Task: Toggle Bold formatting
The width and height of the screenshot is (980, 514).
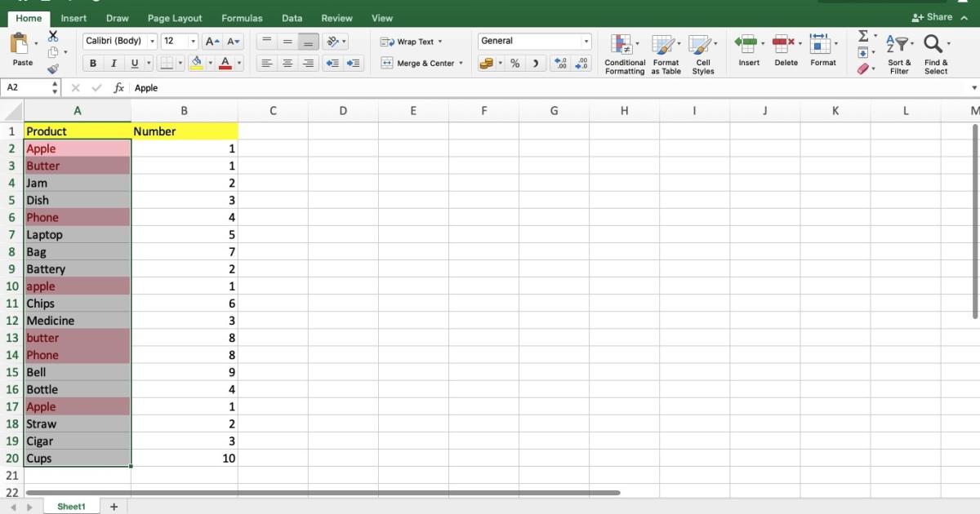Action: 93,63
